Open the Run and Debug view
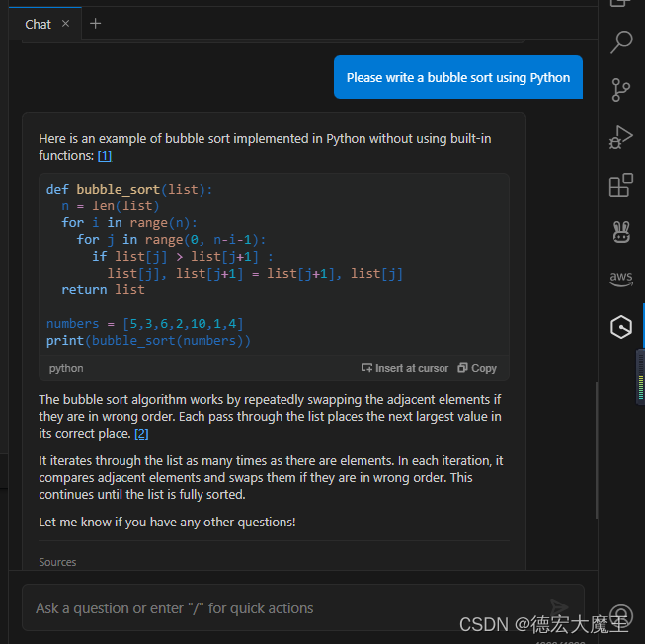This screenshot has width=645, height=644. (620, 137)
